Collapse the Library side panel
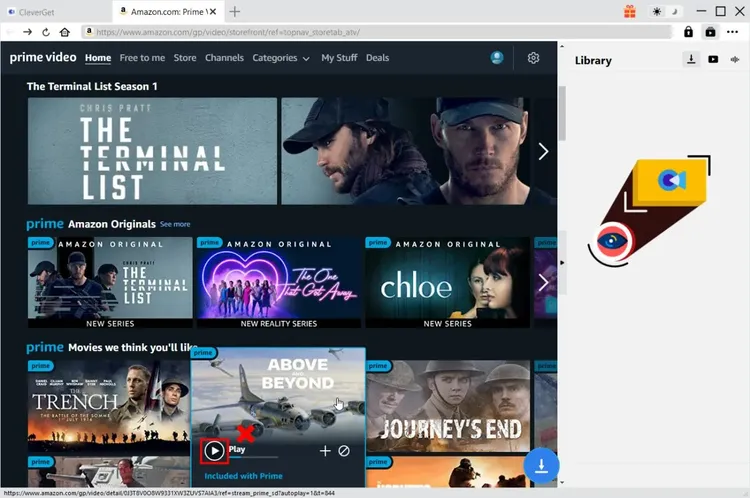The image size is (750, 498). pyautogui.click(x=561, y=263)
